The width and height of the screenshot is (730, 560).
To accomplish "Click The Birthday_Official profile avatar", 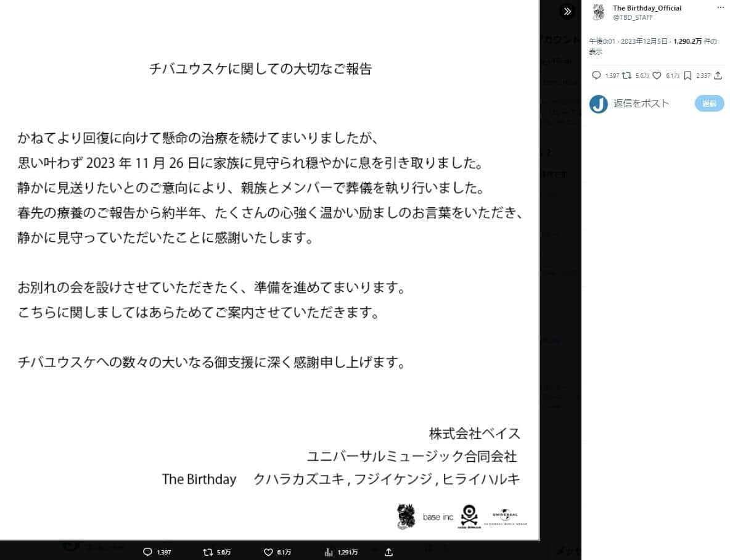I will point(598,12).
